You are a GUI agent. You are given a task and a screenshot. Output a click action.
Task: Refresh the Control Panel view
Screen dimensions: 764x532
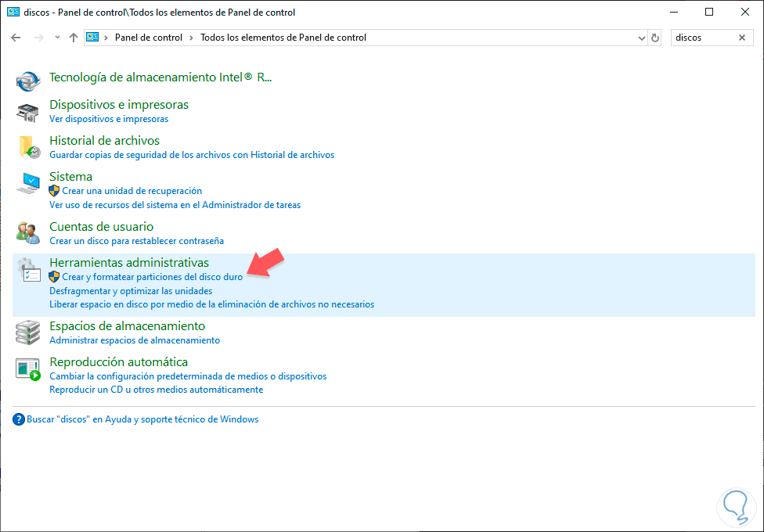coord(655,38)
